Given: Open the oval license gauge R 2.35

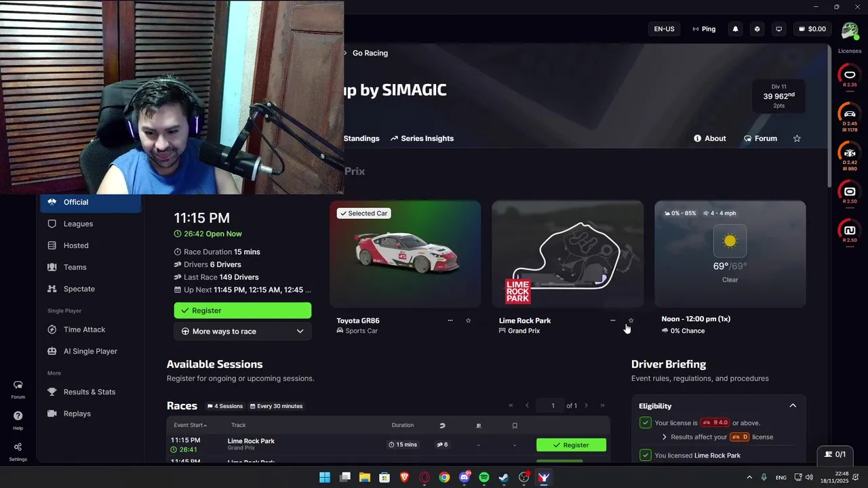Looking at the screenshot, I should tap(850, 77).
